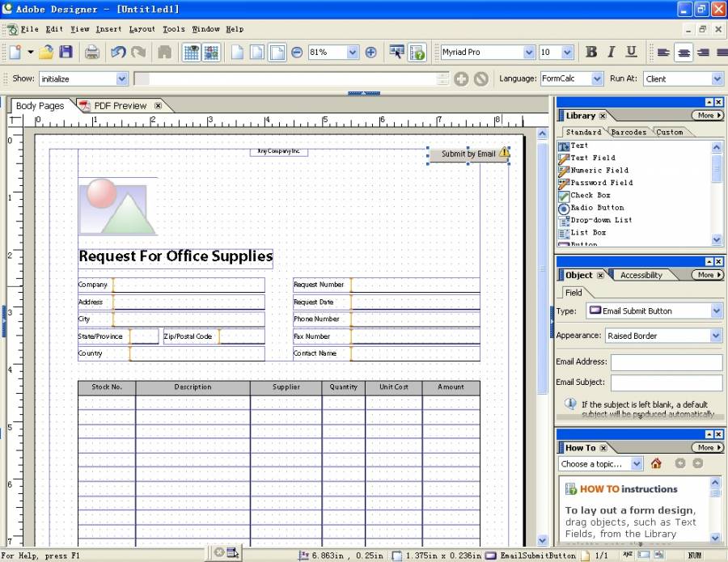Click the Save icon in the toolbar
Image resolution: width=728 pixels, height=562 pixels.
[66, 53]
